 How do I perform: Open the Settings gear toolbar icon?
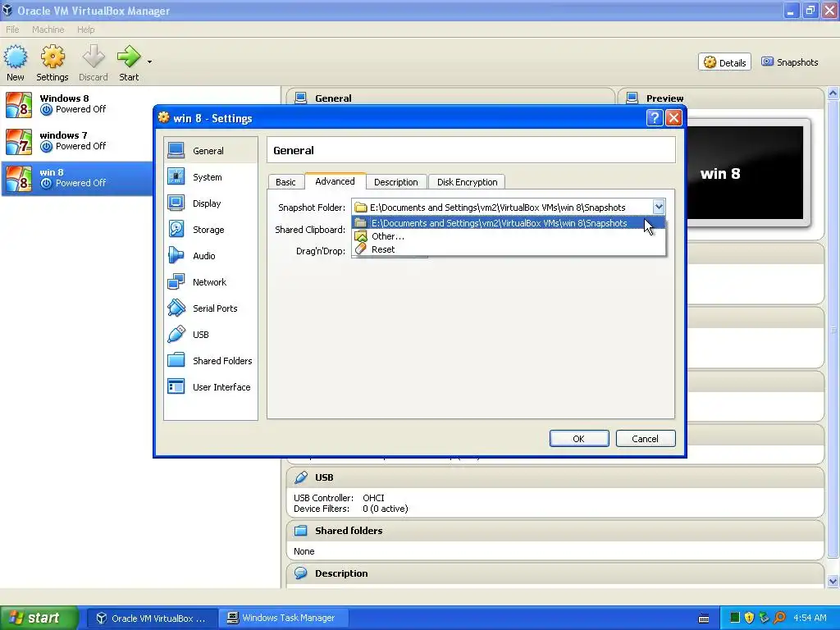pyautogui.click(x=52, y=62)
